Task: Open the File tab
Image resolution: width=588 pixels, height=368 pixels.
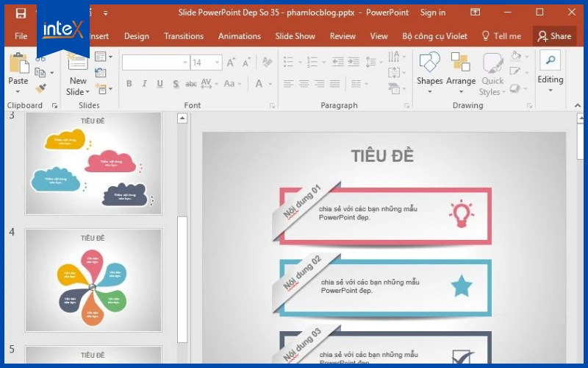Action: click(21, 36)
